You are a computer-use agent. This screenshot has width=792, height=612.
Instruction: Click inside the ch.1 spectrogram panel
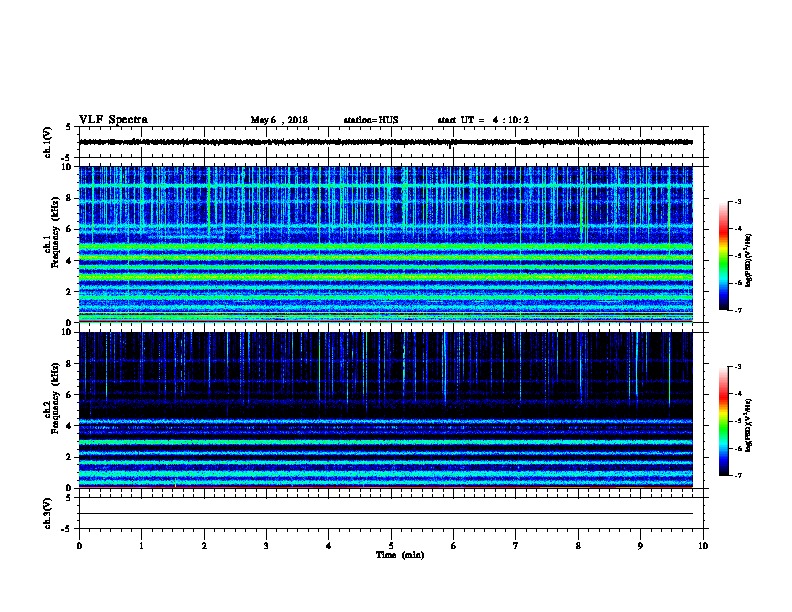tap(386, 244)
